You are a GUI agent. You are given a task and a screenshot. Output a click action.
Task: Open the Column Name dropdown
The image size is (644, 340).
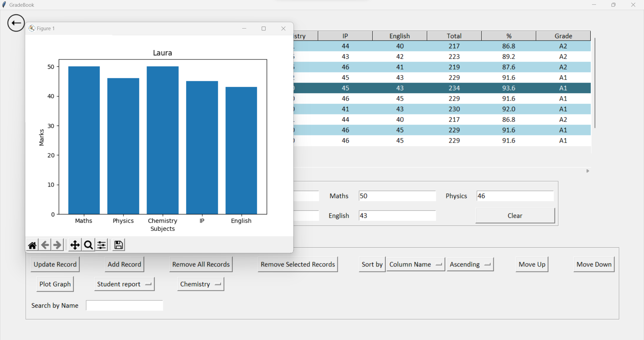pos(415,264)
